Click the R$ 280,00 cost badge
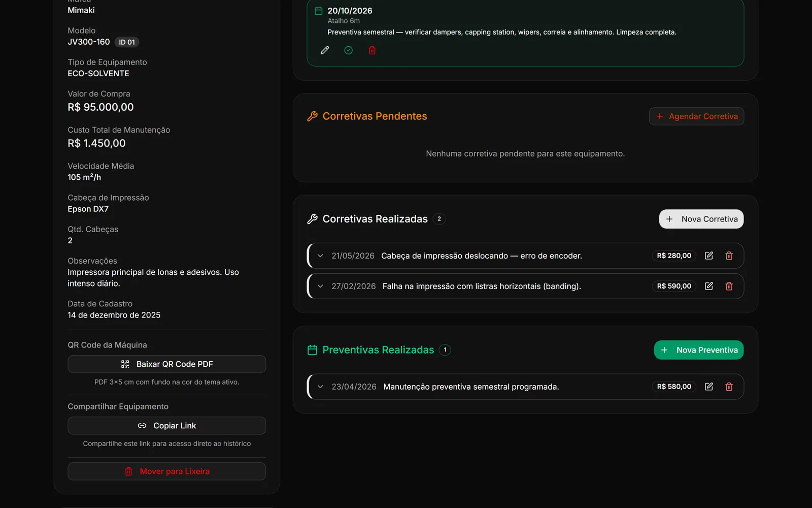This screenshot has width=812, height=508. (x=674, y=256)
